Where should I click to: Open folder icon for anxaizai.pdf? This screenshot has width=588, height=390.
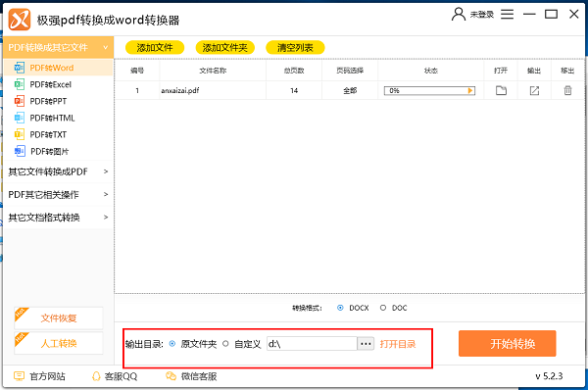pos(501,90)
